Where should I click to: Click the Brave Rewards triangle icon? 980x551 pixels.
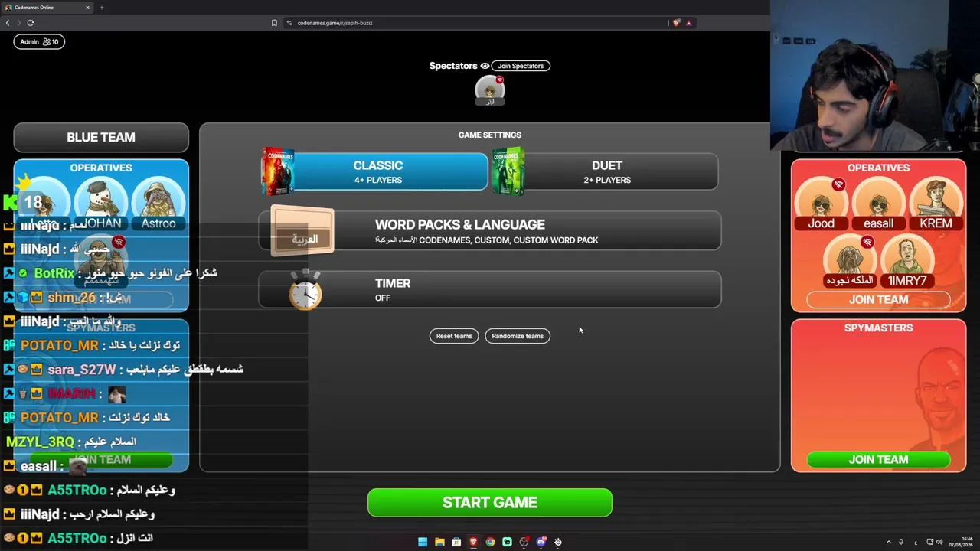pos(689,23)
